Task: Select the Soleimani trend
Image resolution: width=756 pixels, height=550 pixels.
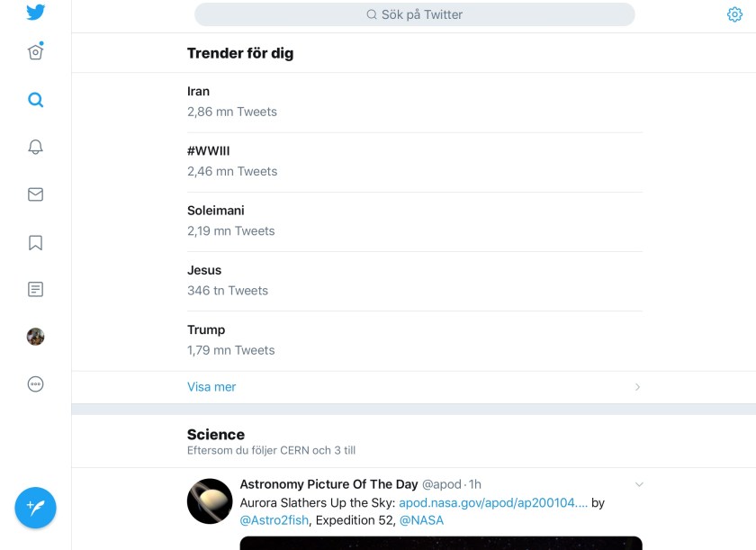Action: (x=216, y=211)
